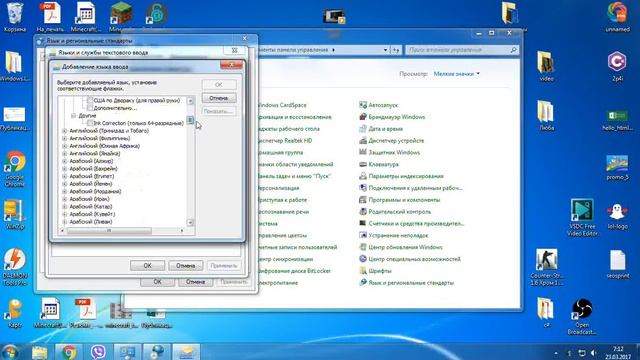This screenshot has width=640, height=360.
Task: Select Open Broadcast desktop shortcut
Action: click(582, 317)
